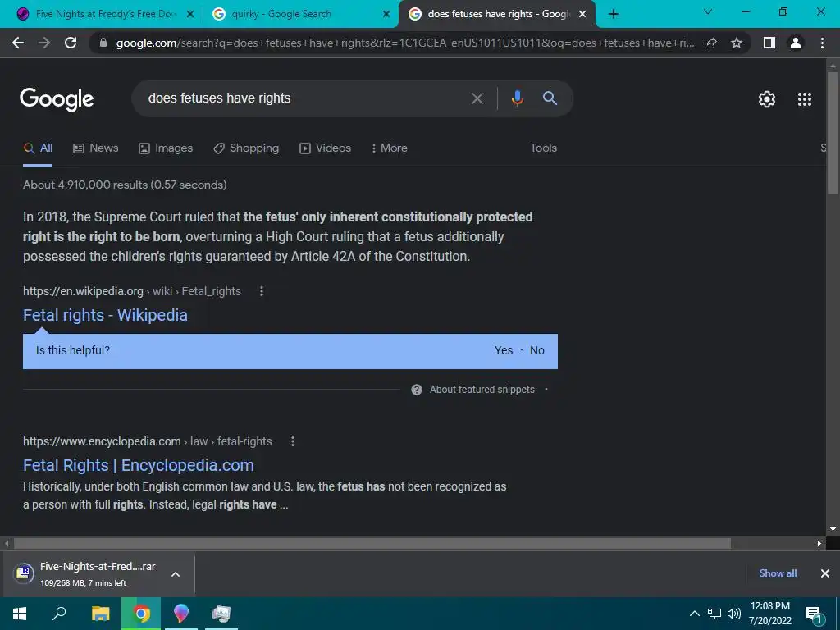This screenshot has width=840, height=630.
Task: Open the Windows Start menu
Action: click(20, 614)
